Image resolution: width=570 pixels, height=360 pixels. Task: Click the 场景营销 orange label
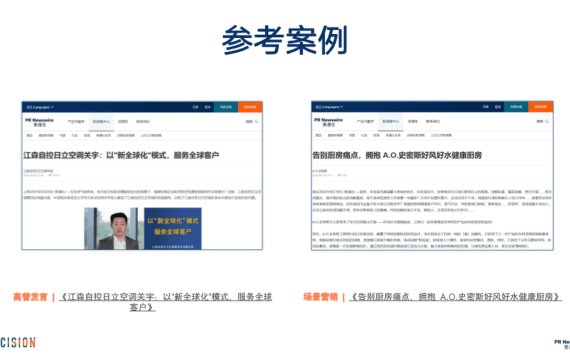tap(320, 297)
